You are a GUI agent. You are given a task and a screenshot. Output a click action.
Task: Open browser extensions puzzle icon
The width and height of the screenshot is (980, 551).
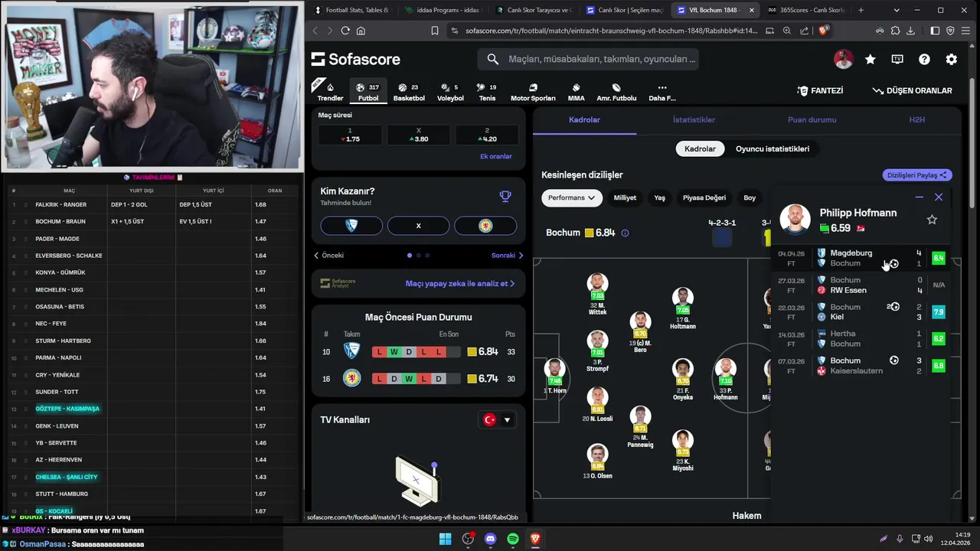click(x=895, y=31)
